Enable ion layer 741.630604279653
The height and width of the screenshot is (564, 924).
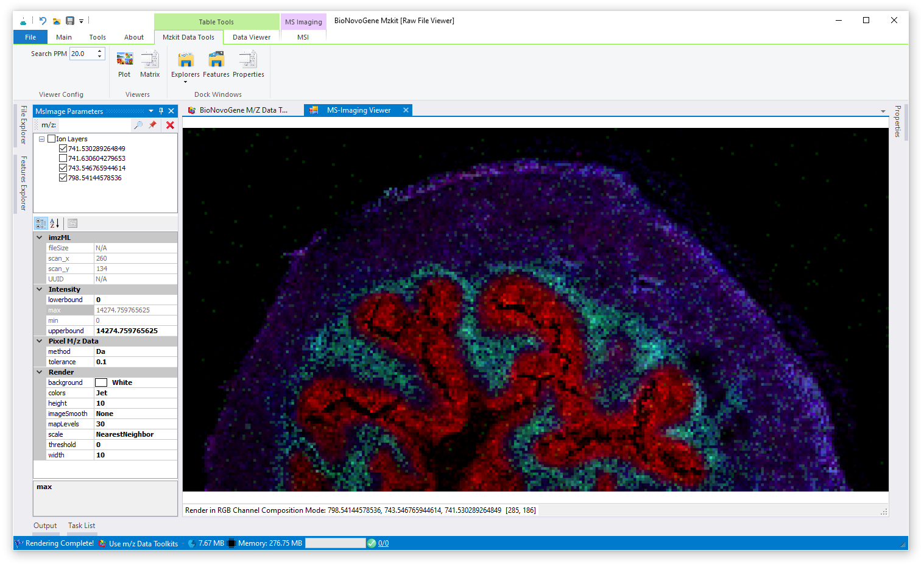(63, 158)
